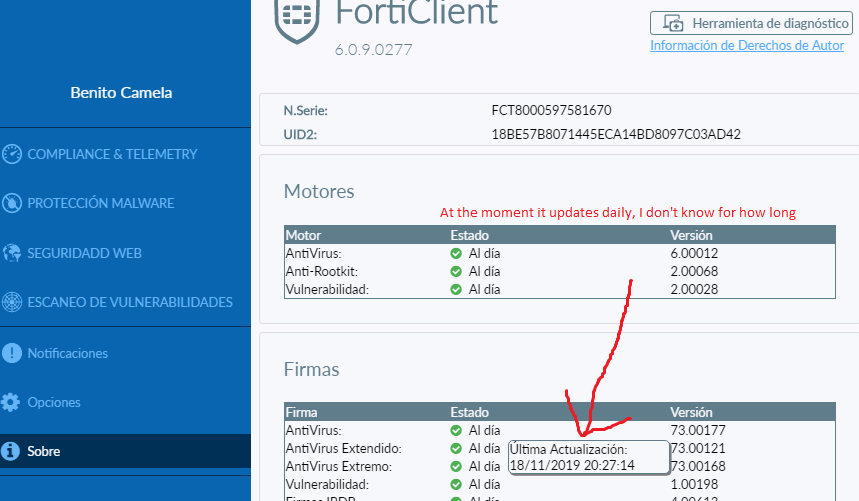Click green check for Vulnerabilidad motor
This screenshot has height=501, width=859.
tap(456, 290)
